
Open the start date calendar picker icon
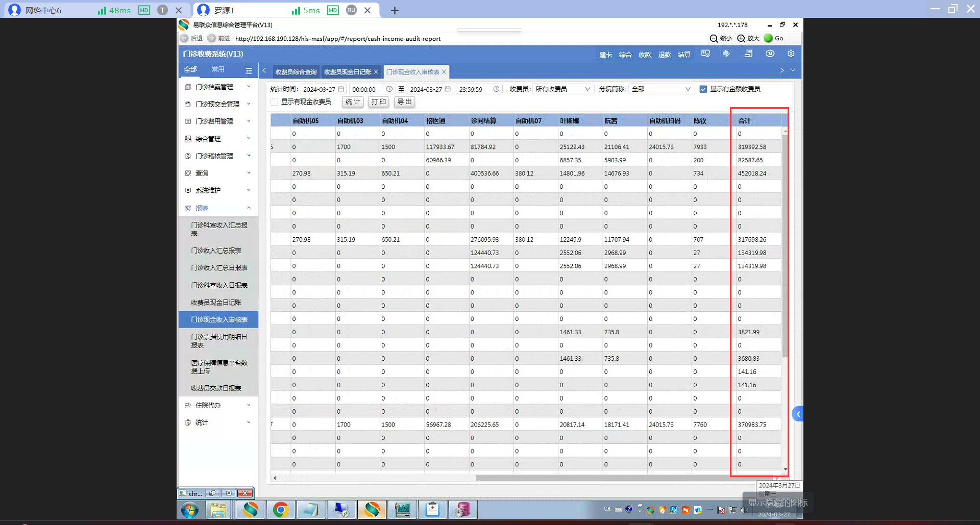click(341, 89)
